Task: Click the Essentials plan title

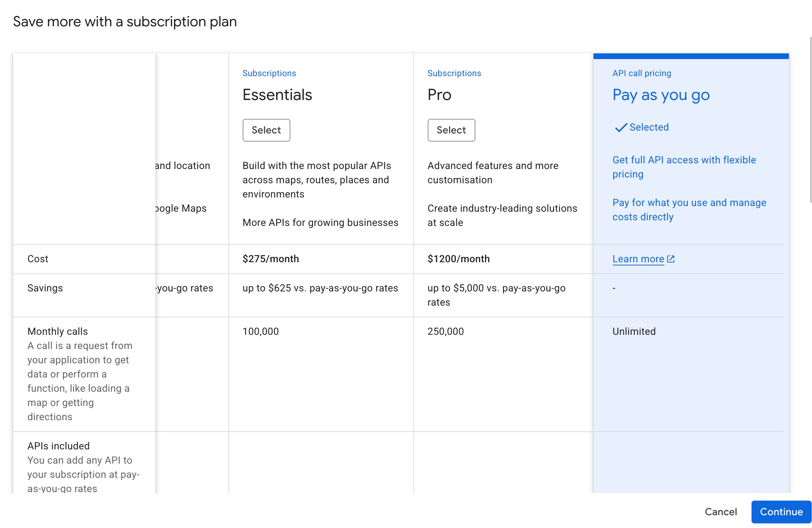Action: click(x=277, y=95)
